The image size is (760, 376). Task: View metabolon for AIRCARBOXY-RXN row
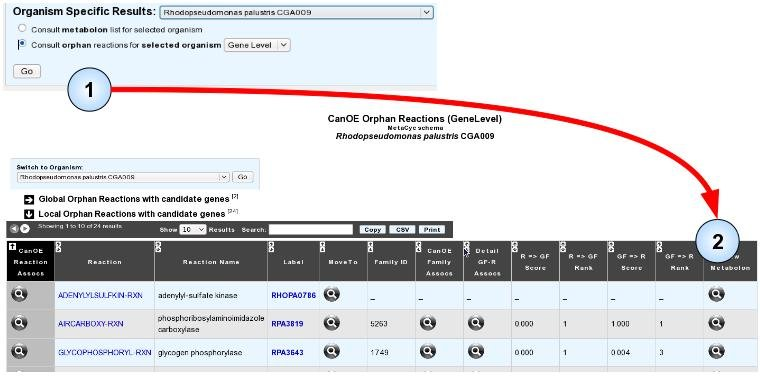coord(716,323)
